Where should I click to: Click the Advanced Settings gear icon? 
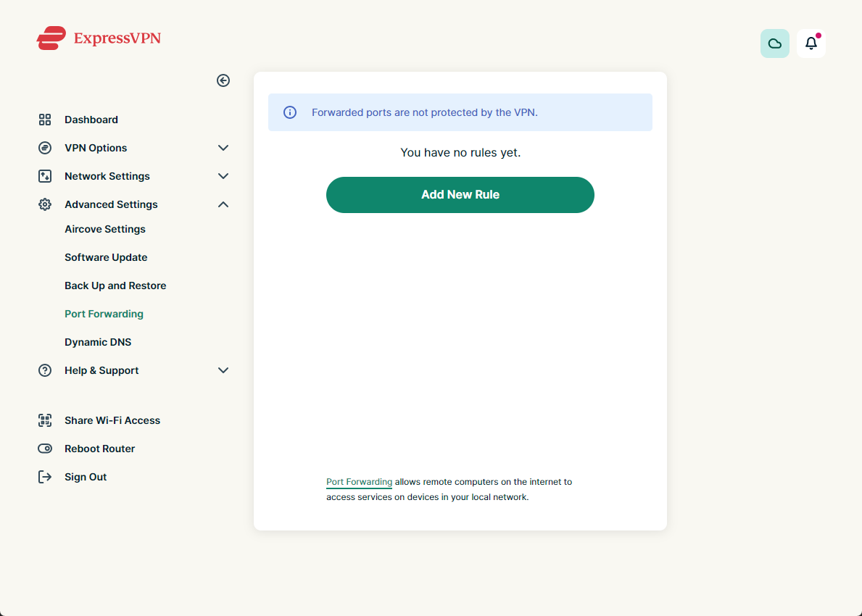(45, 204)
